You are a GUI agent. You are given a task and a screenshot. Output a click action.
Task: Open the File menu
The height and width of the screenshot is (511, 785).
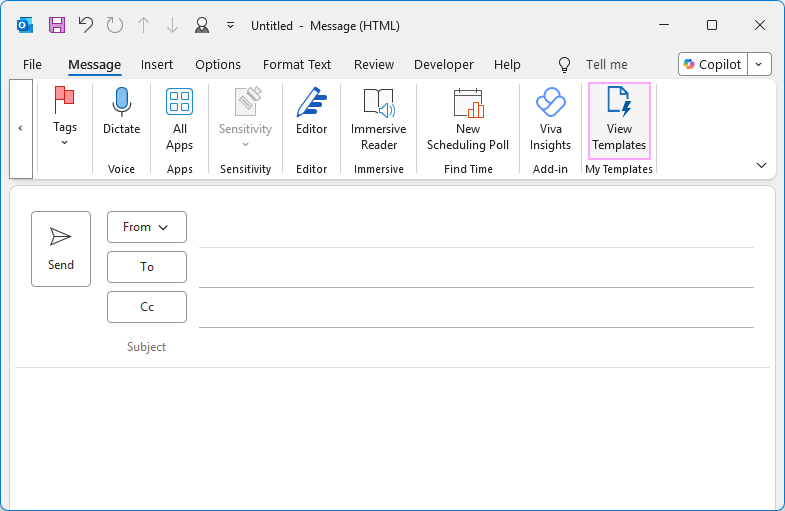click(x=32, y=65)
